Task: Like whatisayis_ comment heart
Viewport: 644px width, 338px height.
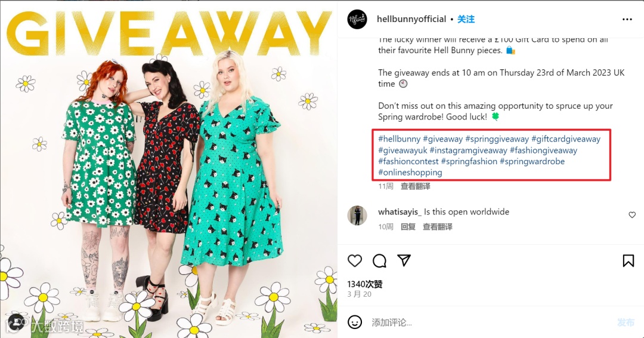Action: tap(632, 214)
